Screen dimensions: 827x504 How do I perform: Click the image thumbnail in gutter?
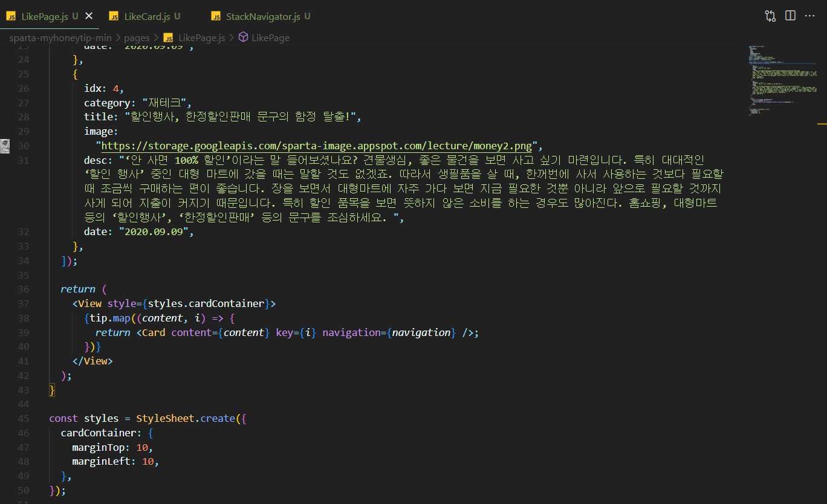click(x=5, y=146)
